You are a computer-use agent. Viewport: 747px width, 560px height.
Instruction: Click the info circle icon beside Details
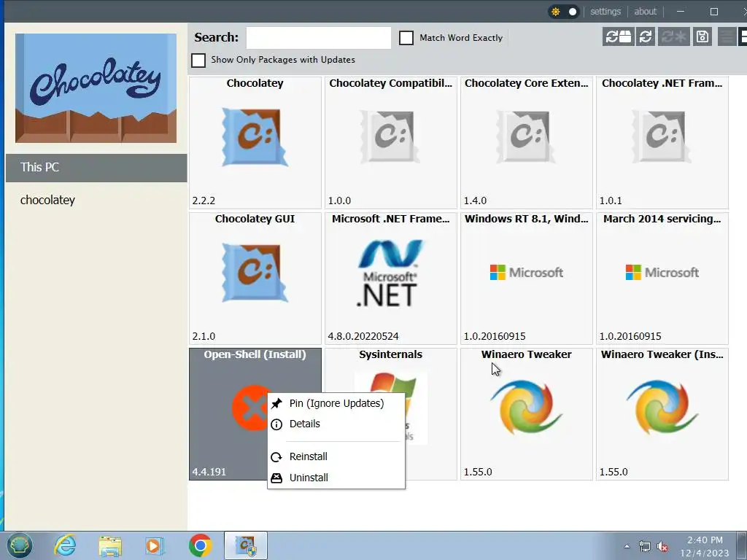pos(276,424)
